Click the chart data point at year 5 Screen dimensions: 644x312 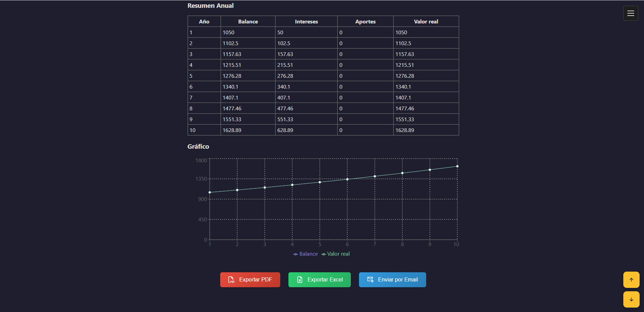click(320, 182)
